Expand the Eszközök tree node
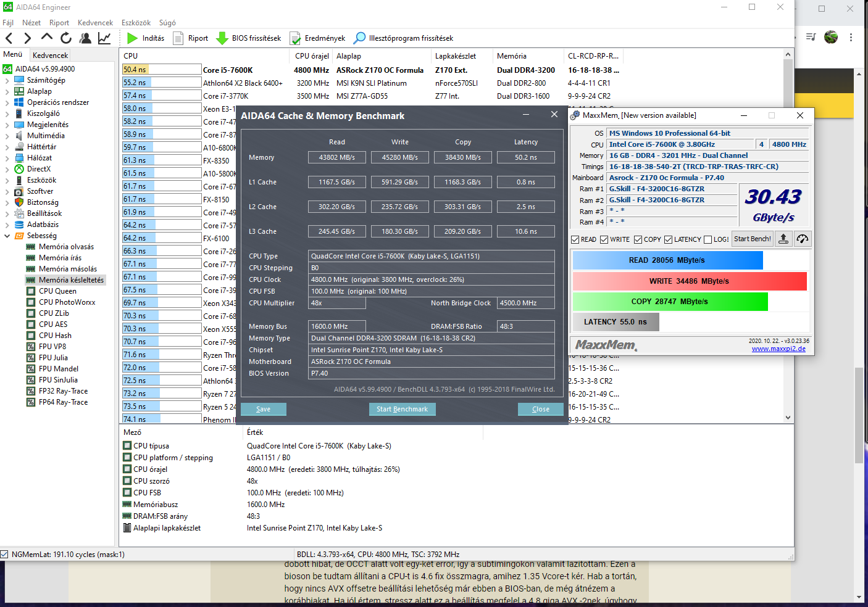The image size is (868, 607). tap(7, 180)
